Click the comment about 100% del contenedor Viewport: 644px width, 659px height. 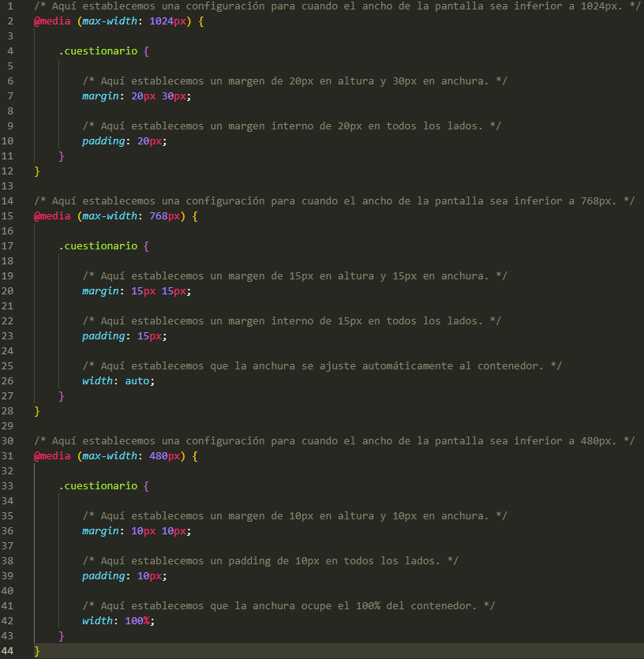pyautogui.click(x=289, y=606)
